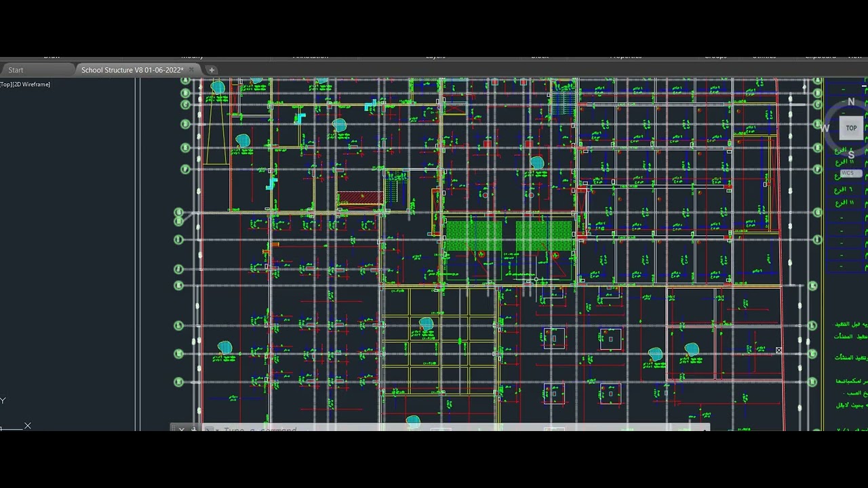
Task: Open the 2D Wireframe visual style menu
Action: [32, 84]
